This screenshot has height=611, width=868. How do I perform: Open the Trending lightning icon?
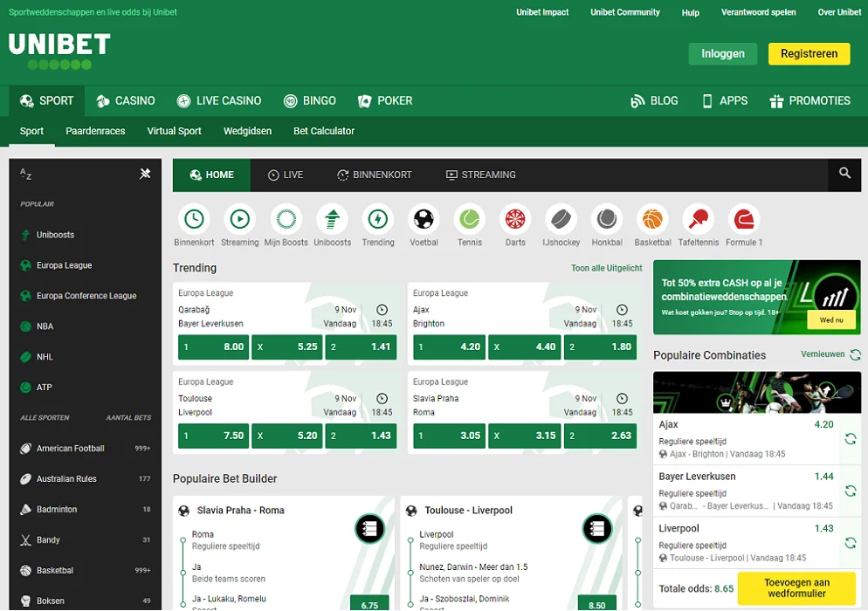point(378,219)
